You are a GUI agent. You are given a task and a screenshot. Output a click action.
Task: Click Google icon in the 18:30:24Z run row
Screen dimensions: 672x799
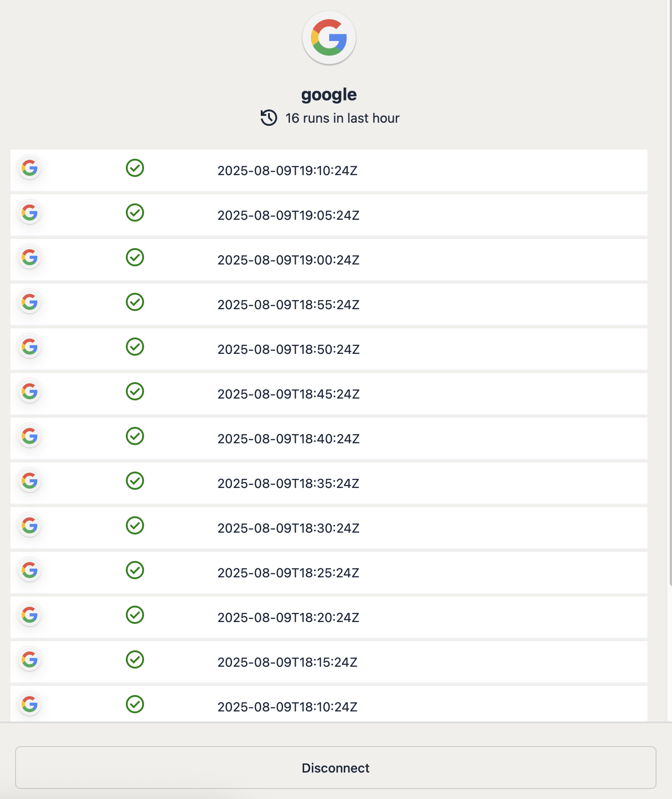tap(30, 526)
